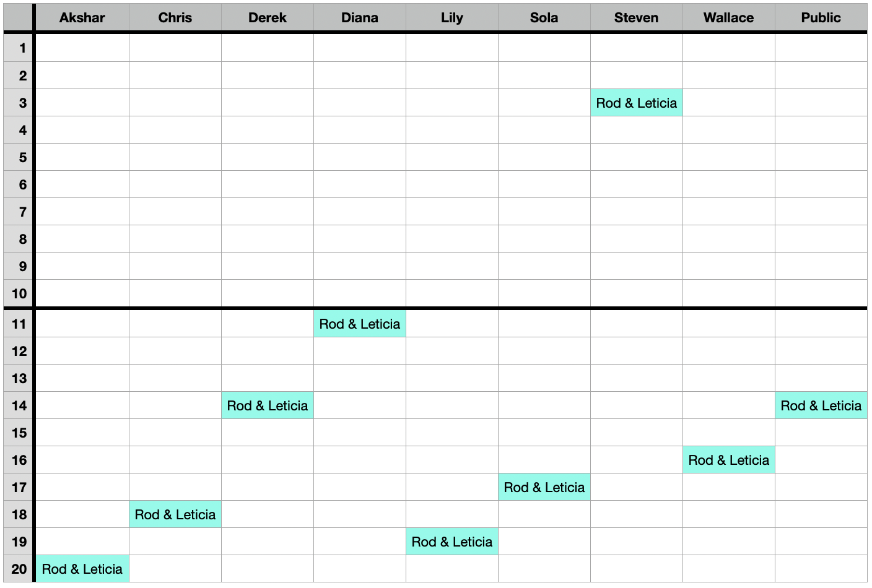Click row header 20
The height and width of the screenshot is (588, 872).
(19, 569)
